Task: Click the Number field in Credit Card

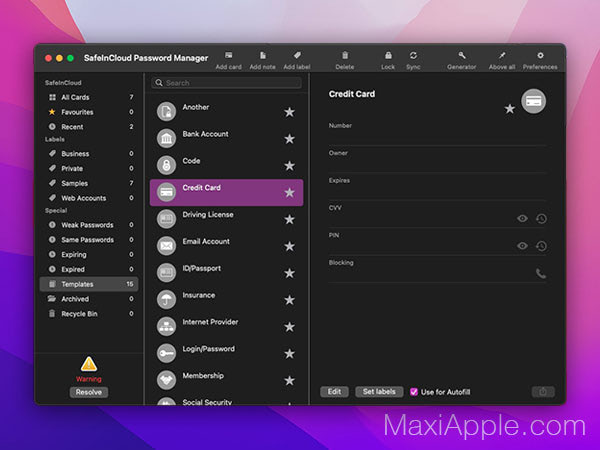Action: pyautogui.click(x=437, y=133)
